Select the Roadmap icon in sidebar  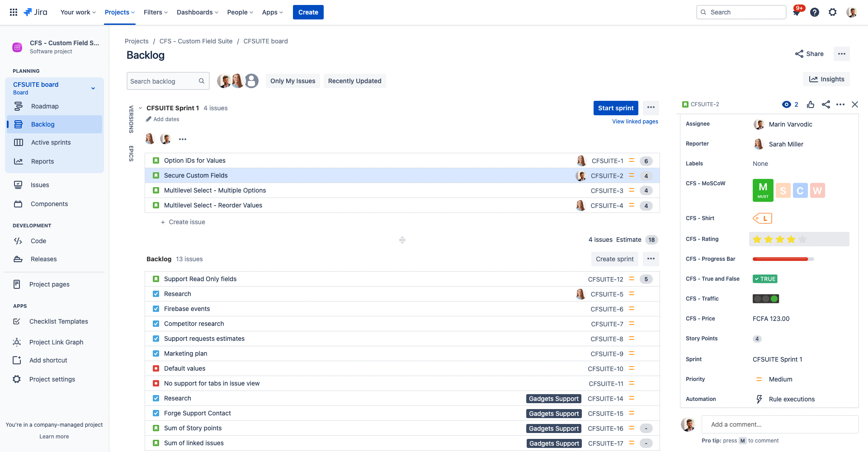[x=18, y=106]
